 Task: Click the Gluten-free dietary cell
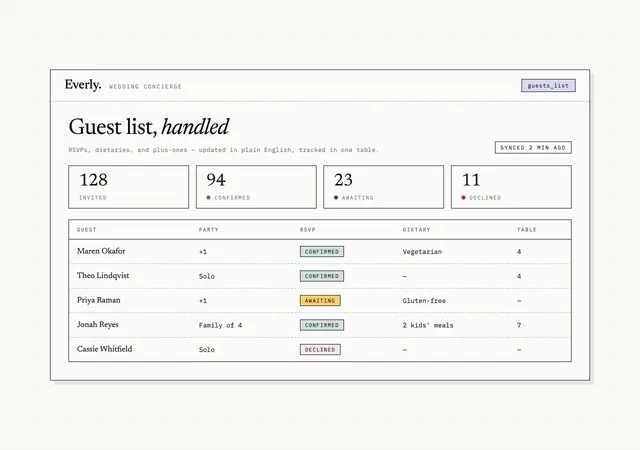coord(424,301)
